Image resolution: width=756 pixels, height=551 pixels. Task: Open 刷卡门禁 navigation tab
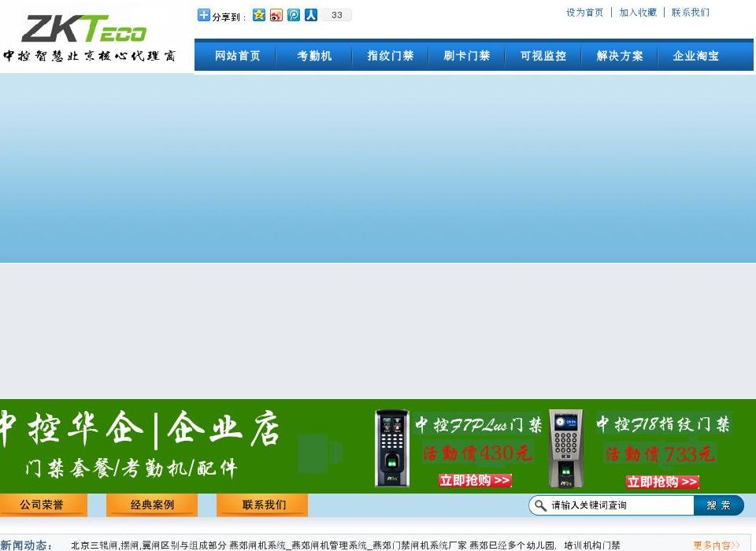click(x=467, y=56)
